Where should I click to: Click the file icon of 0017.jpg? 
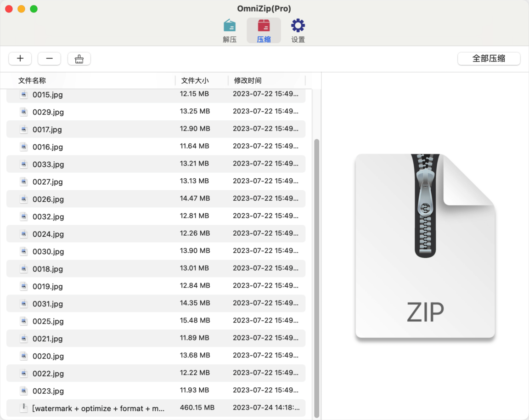[23, 129]
